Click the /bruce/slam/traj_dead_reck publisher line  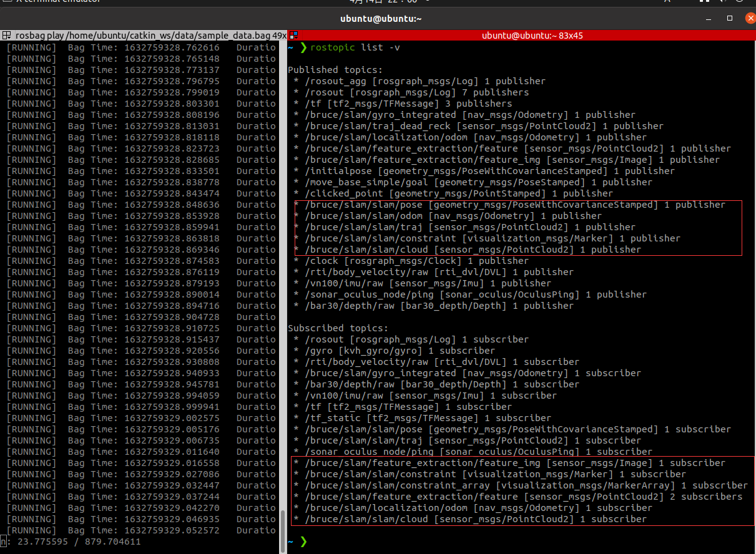pyautogui.click(x=478, y=126)
